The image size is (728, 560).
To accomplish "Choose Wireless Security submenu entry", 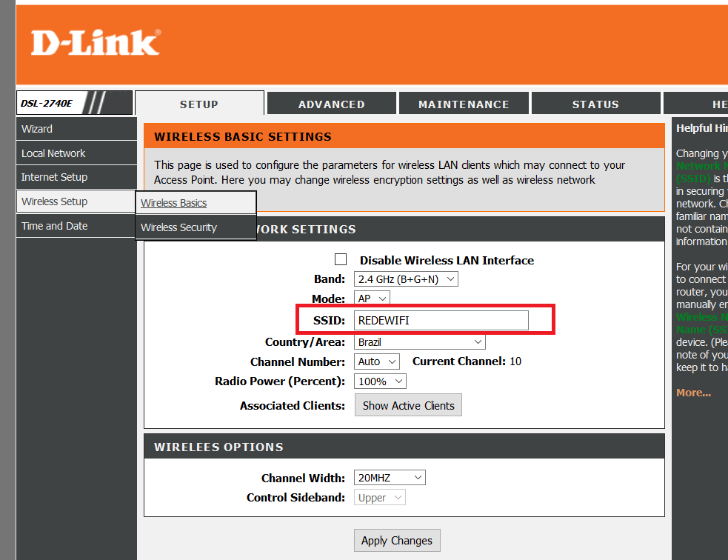I will tap(196, 227).
